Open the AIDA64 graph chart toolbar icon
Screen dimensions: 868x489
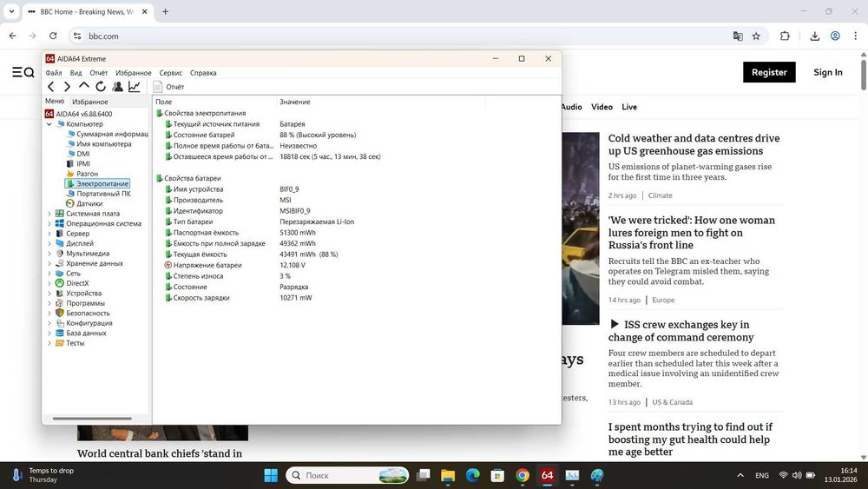pos(135,86)
